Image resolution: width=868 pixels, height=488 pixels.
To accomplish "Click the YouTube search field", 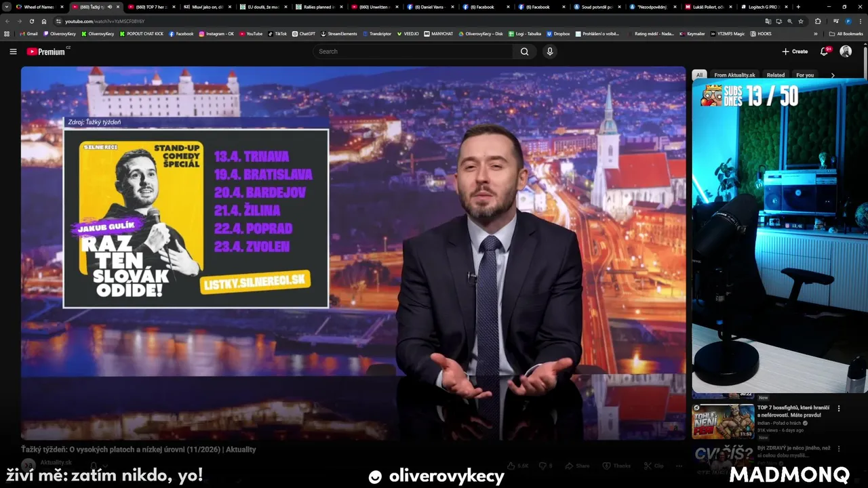I will (x=414, y=52).
